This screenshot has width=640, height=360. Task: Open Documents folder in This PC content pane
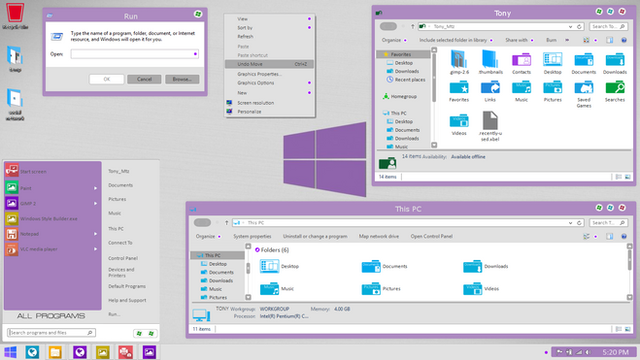click(x=384, y=266)
